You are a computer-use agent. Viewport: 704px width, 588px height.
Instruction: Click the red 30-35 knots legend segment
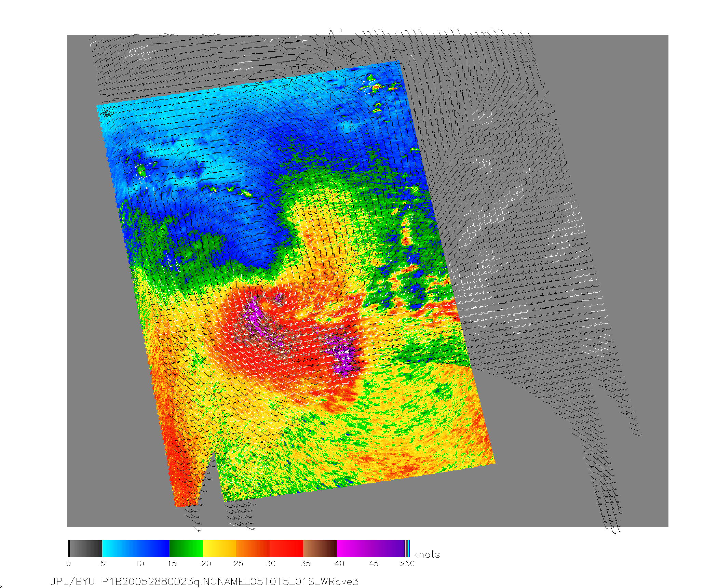pos(286,549)
